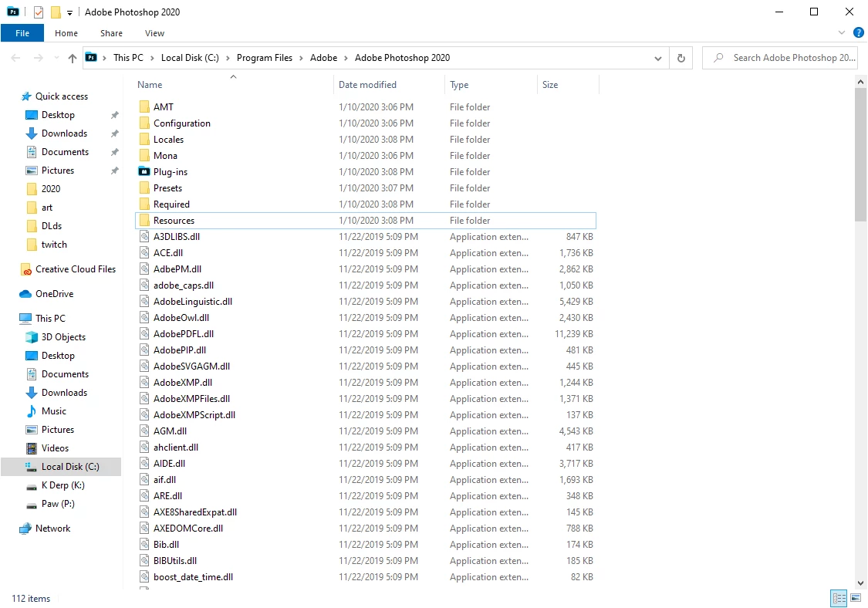Screen dimensions: 868x608
Task: Select the A3DLIBS.dll file icon
Action: coord(144,236)
